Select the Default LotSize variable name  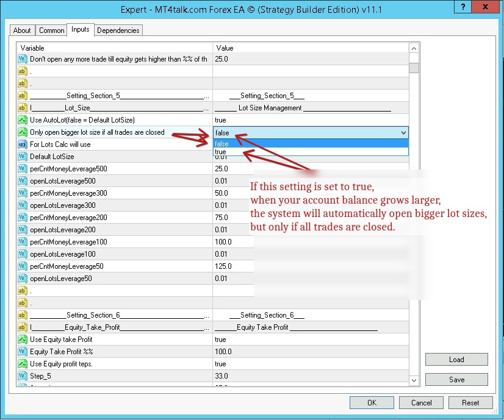[52, 157]
